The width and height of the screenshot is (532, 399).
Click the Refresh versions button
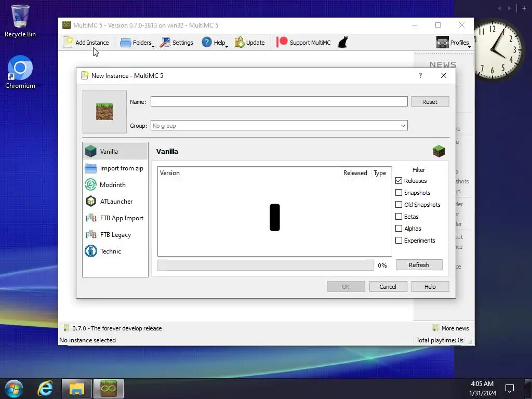pos(419,264)
